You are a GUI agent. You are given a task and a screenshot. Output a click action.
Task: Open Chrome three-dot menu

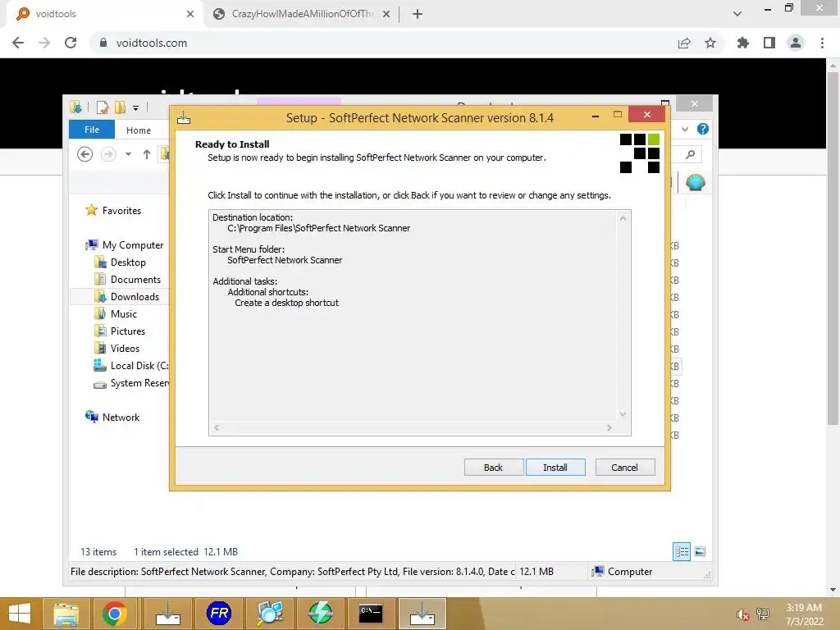pyautogui.click(x=822, y=43)
